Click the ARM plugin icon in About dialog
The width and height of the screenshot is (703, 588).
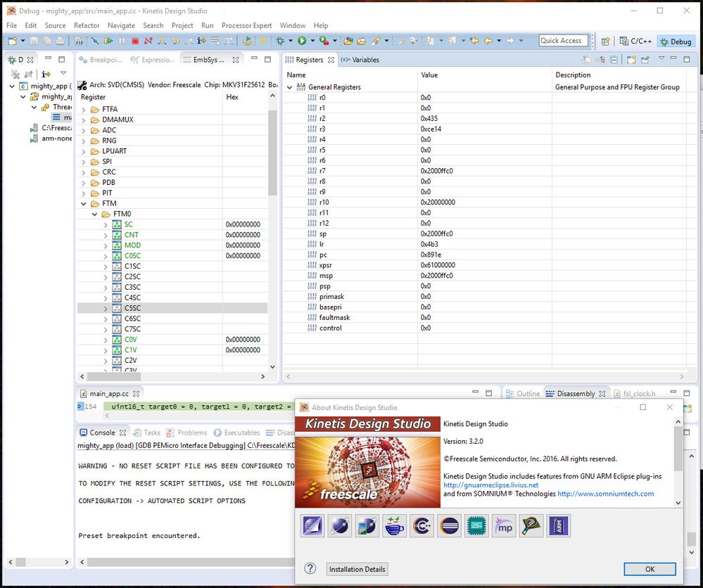pyautogui.click(x=558, y=525)
